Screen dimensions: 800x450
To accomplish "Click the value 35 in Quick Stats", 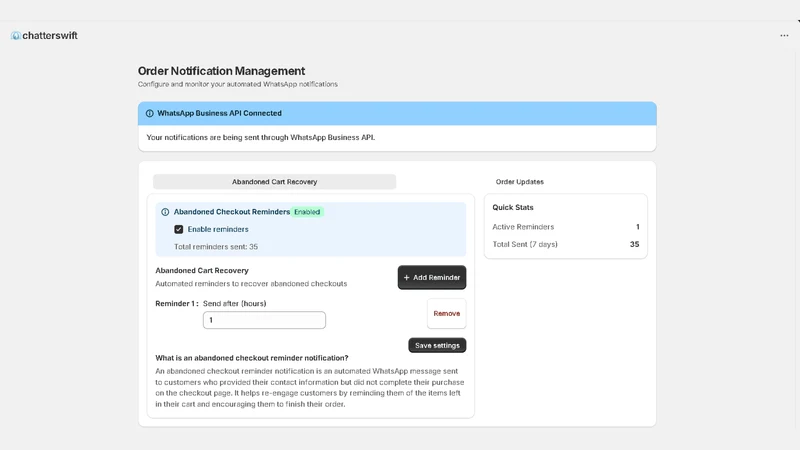I will (634, 244).
